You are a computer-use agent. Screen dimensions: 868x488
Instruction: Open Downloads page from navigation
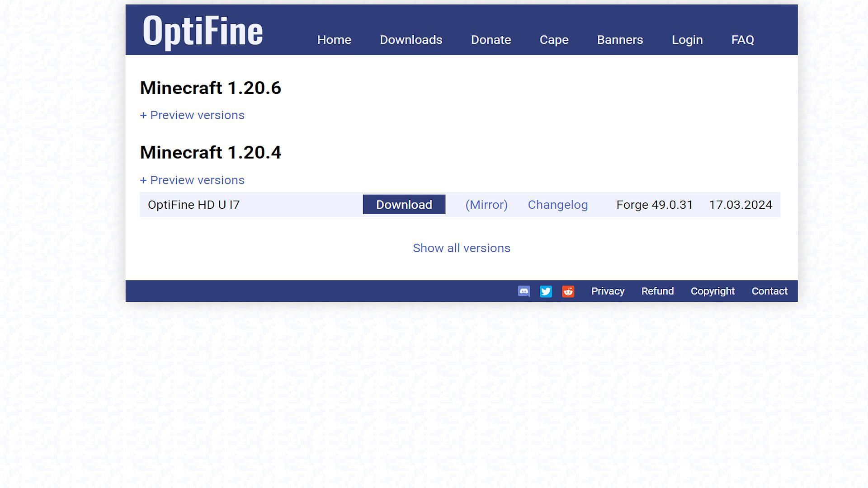(411, 39)
